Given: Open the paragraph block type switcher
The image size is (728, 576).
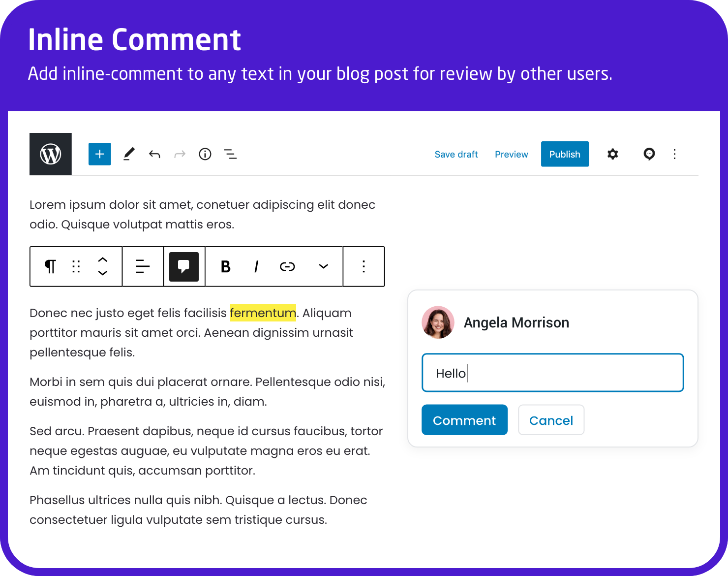Looking at the screenshot, I should tap(50, 266).
